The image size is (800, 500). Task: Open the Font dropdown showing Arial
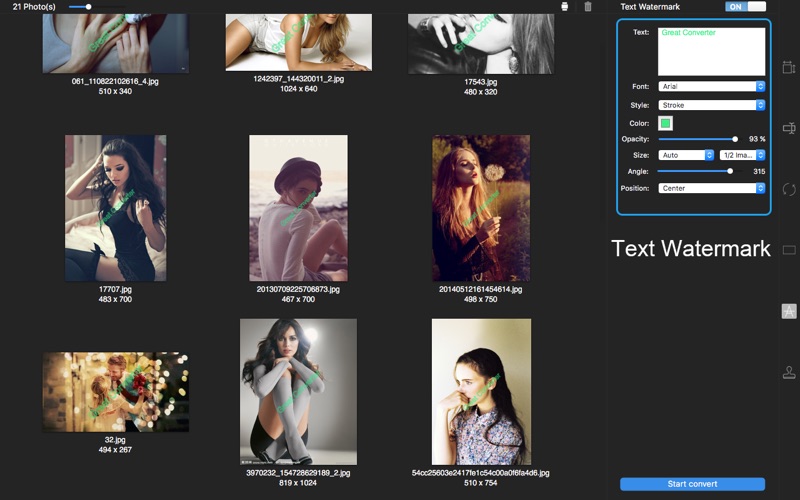click(x=711, y=86)
